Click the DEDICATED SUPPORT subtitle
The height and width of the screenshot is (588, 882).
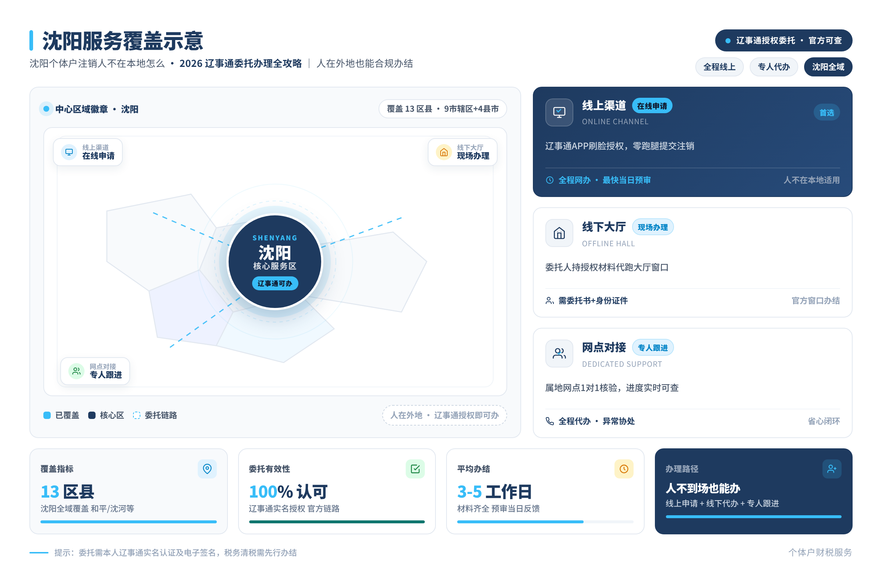(622, 364)
